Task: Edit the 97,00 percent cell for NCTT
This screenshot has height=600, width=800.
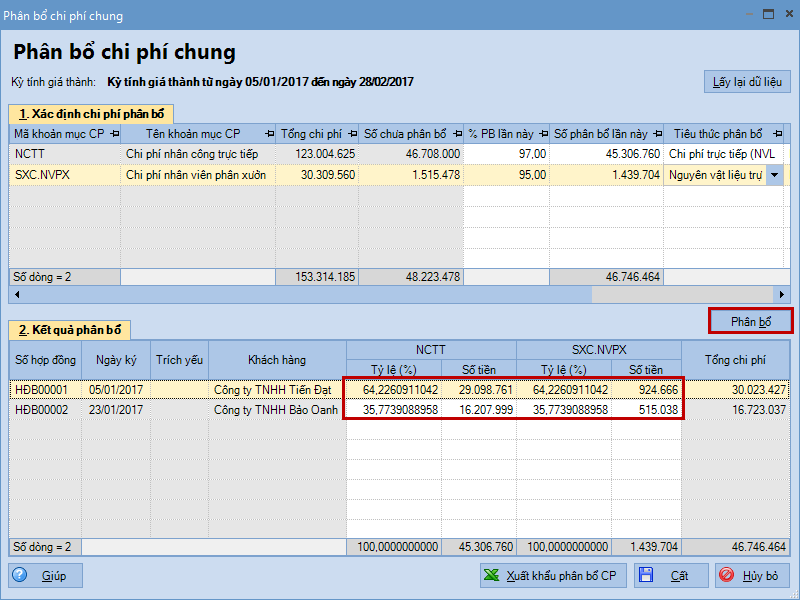Action: [506, 154]
